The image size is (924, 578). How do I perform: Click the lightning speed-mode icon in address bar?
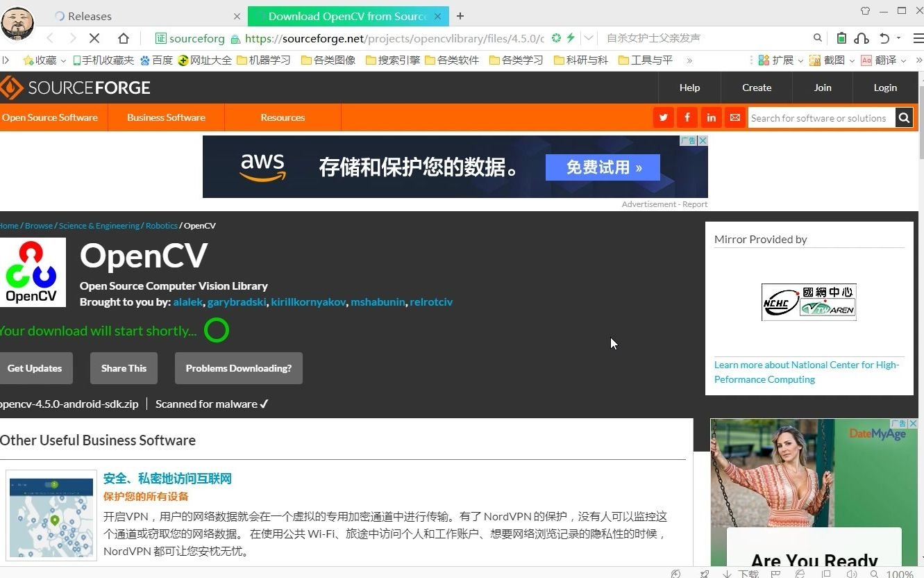[571, 38]
